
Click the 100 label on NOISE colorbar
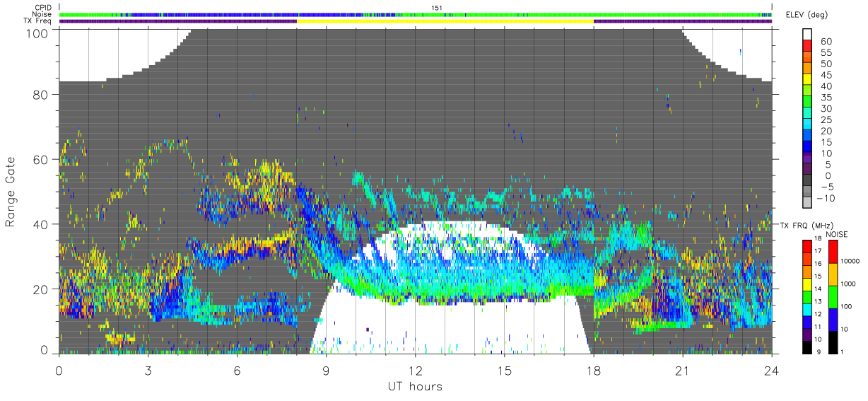click(846, 307)
